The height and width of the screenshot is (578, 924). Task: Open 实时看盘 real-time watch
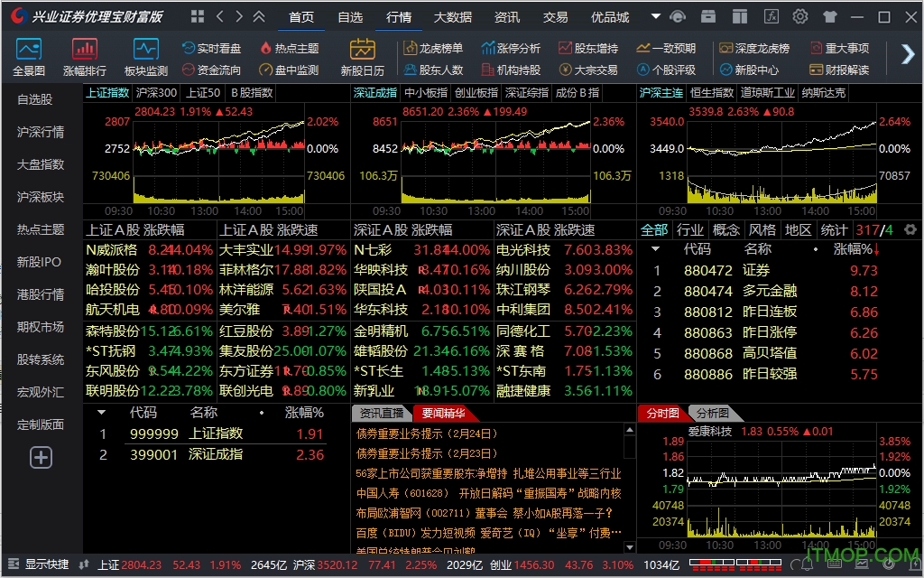[211, 49]
